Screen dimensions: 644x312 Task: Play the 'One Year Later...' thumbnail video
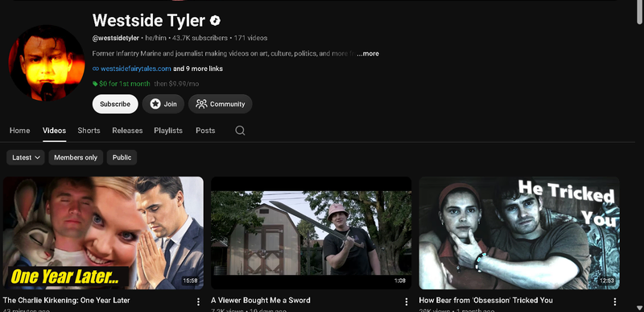click(x=103, y=233)
